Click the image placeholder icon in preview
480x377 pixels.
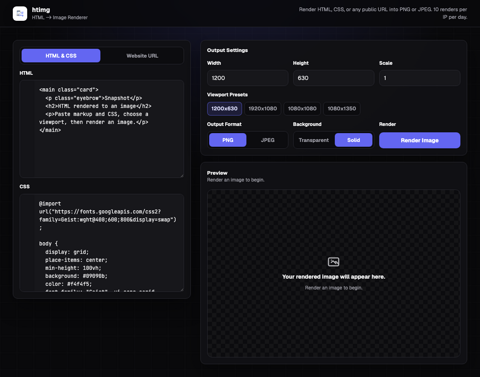pyautogui.click(x=333, y=262)
